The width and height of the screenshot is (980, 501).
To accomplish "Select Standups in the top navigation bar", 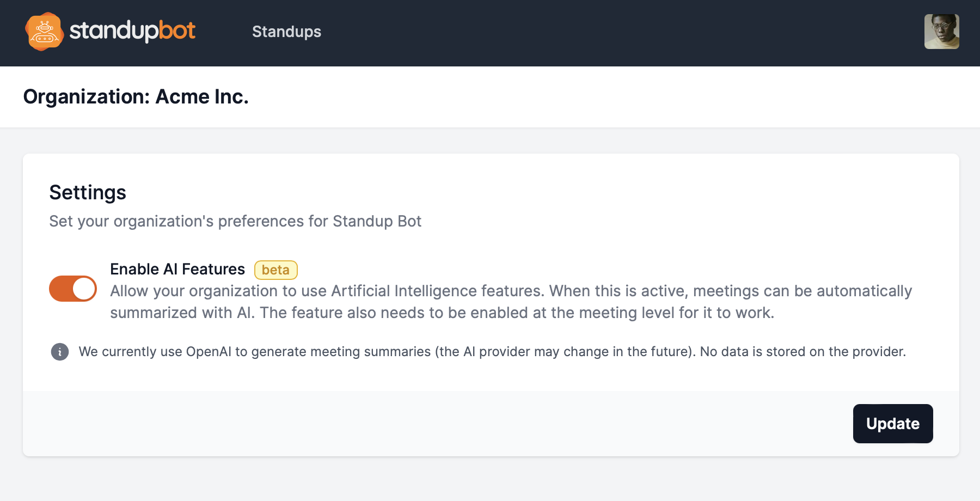I will pos(286,32).
